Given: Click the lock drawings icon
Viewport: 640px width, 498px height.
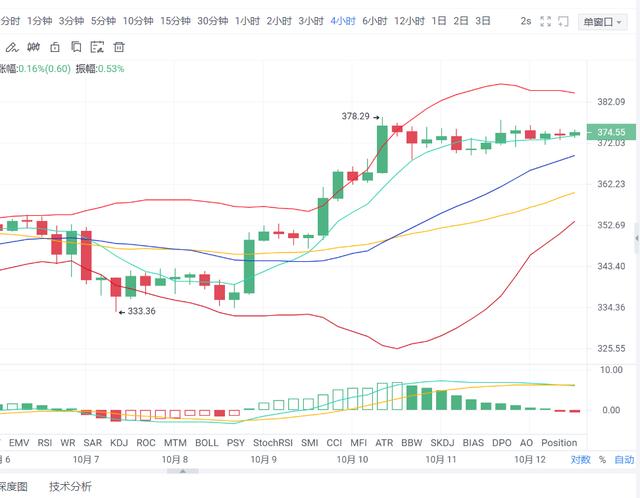Looking at the screenshot, I should coord(55,47).
